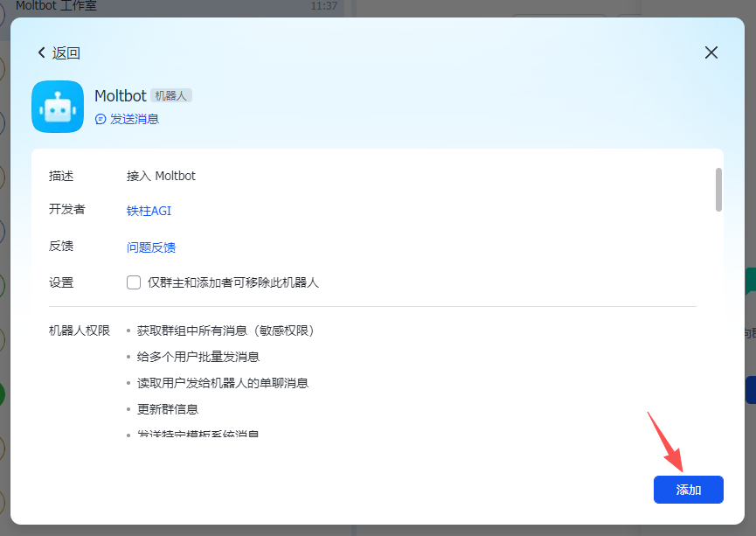
Task: Click the 描述 label
Action: [x=61, y=176]
